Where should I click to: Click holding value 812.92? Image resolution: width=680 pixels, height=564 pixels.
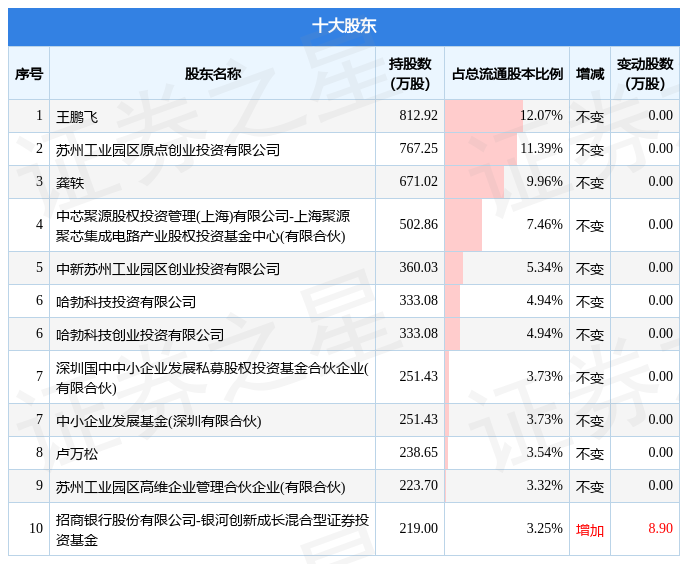tap(418, 116)
